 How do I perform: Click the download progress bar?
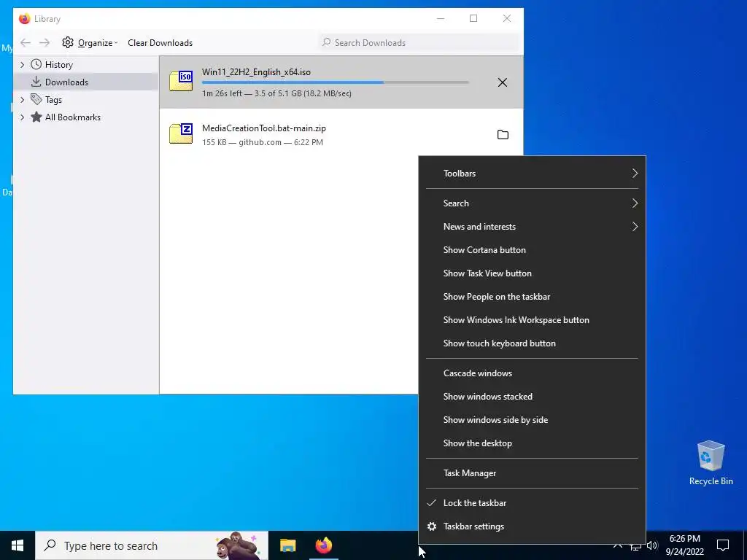(x=336, y=83)
